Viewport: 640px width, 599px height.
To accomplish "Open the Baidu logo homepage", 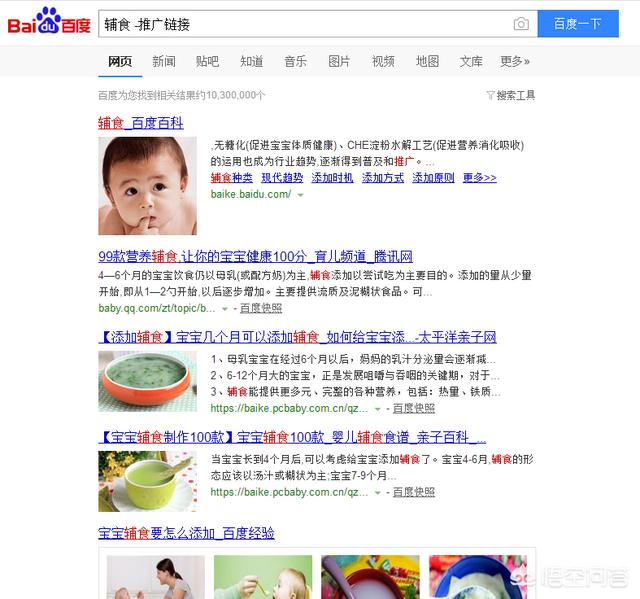I will [49, 21].
